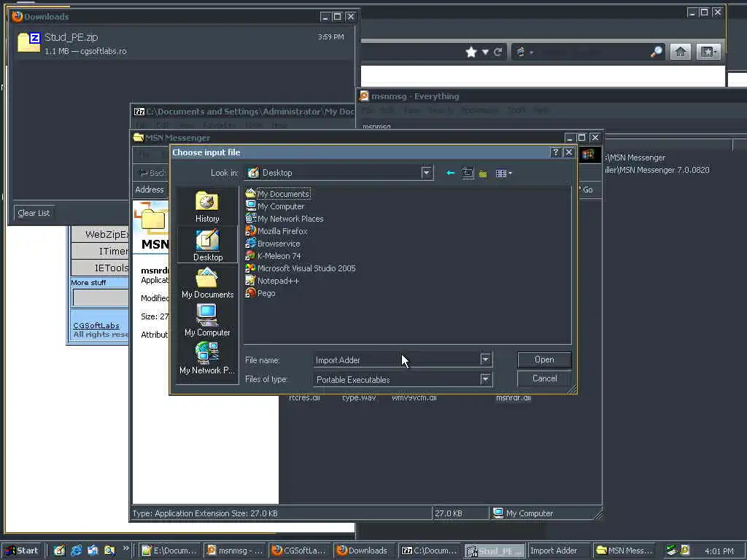Click the Firefox home button

point(681,52)
